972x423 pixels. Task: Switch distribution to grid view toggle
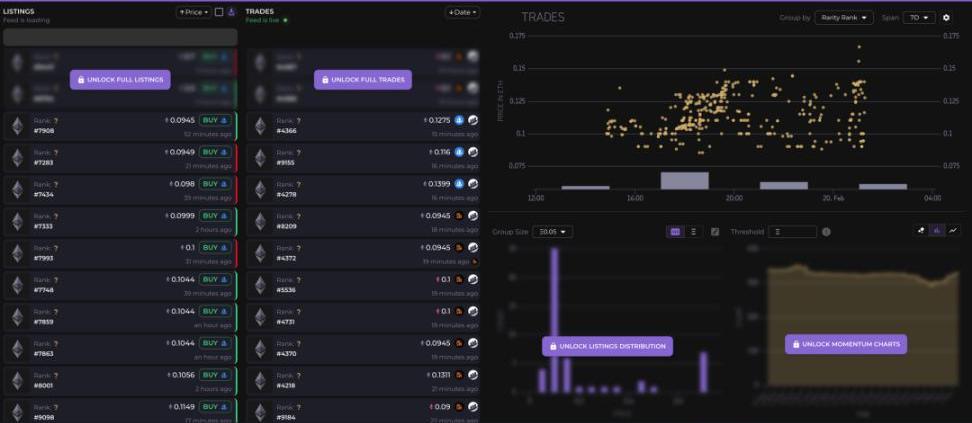pos(675,232)
